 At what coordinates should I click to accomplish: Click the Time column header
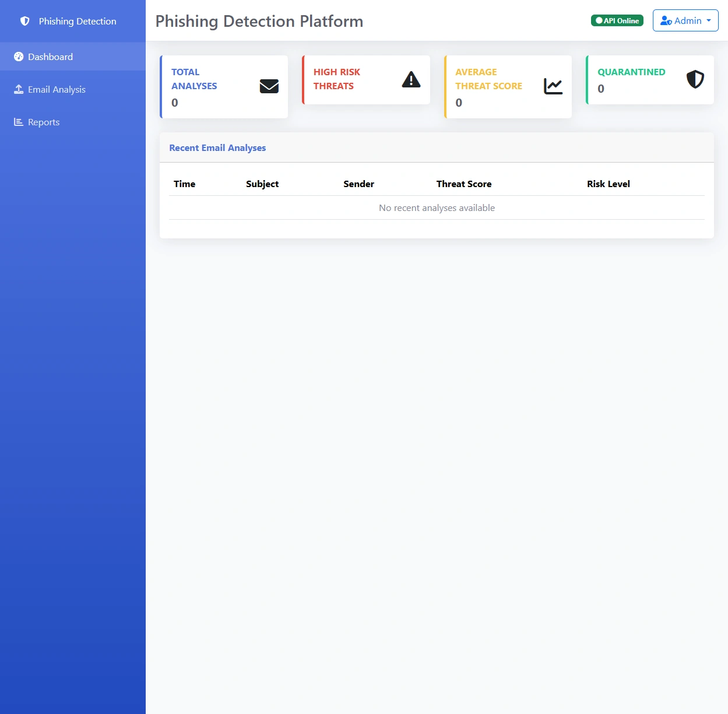[184, 184]
